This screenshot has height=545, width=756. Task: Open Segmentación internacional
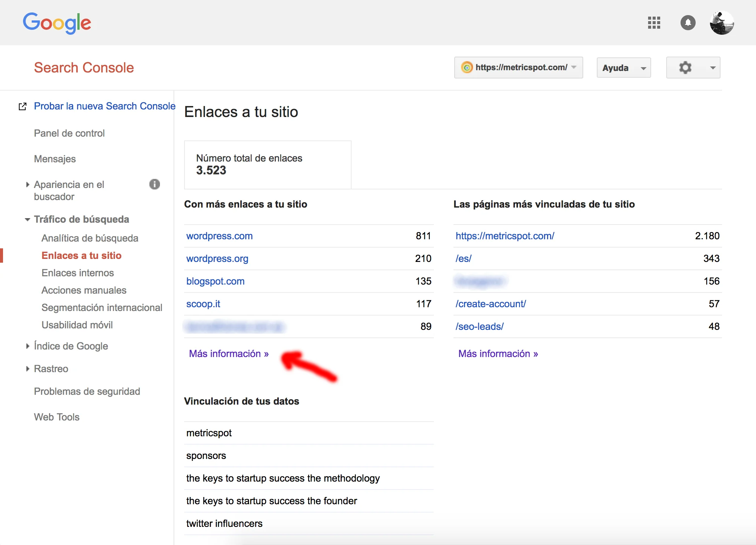click(x=102, y=308)
